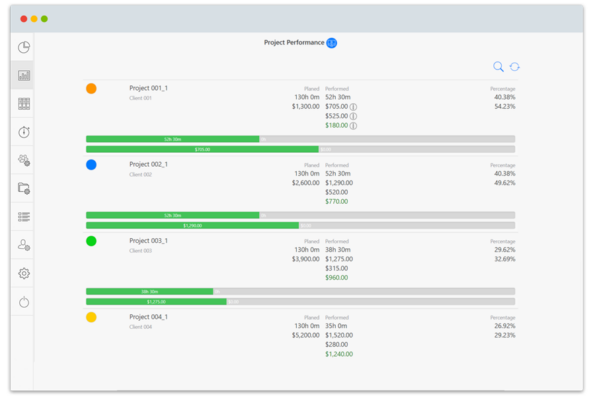Click the $280.00 value in Project 004_1
The width and height of the screenshot is (595, 397).
click(337, 345)
